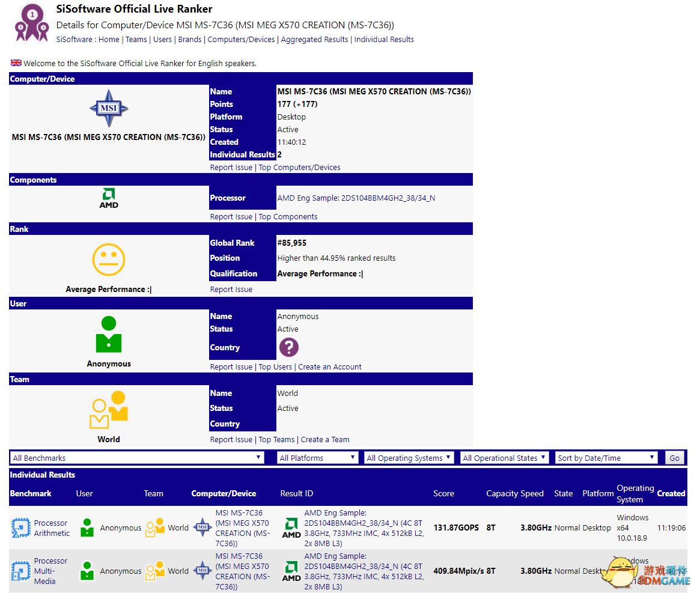This screenshot has height=593, width=700.
Task: Click the small MSI icon in Arithmetic row
Action: [202, 528]
